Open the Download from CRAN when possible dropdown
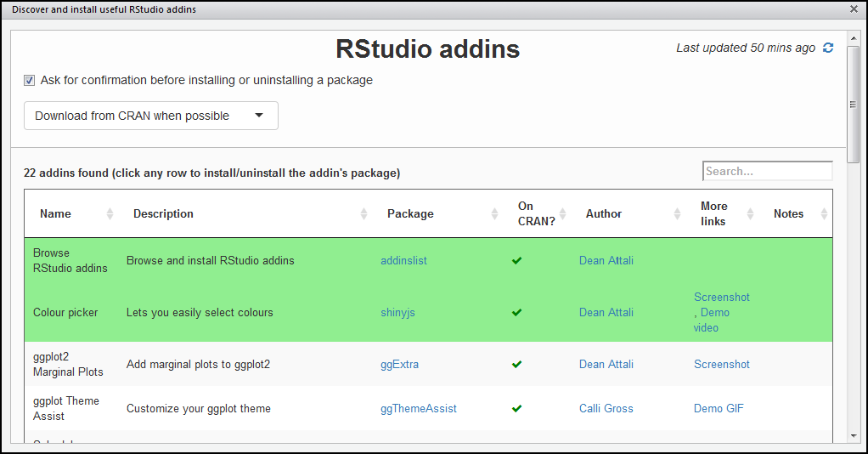This screenshot has height=454, width=868. (151, 116)
